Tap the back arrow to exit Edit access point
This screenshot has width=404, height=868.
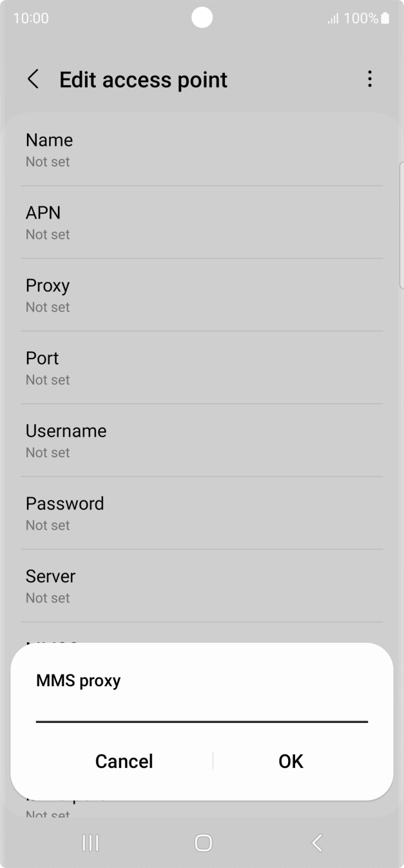[33, 79]
